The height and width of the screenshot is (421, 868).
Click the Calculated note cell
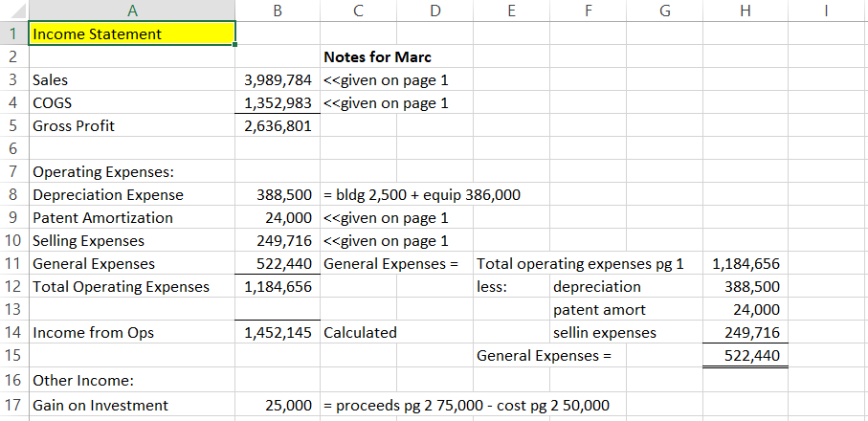(360, 333)
